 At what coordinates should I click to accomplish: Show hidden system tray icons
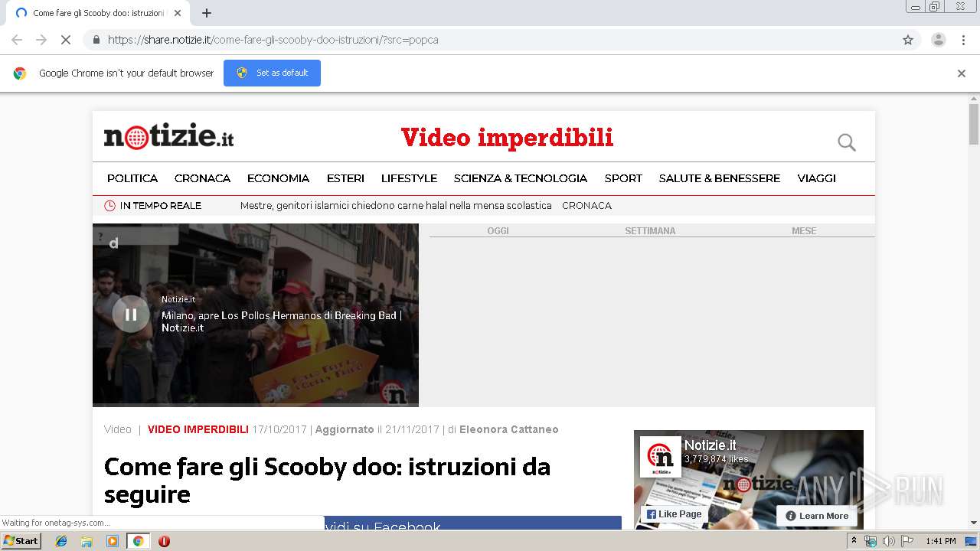pyautogui.click(x=854, y=541)
